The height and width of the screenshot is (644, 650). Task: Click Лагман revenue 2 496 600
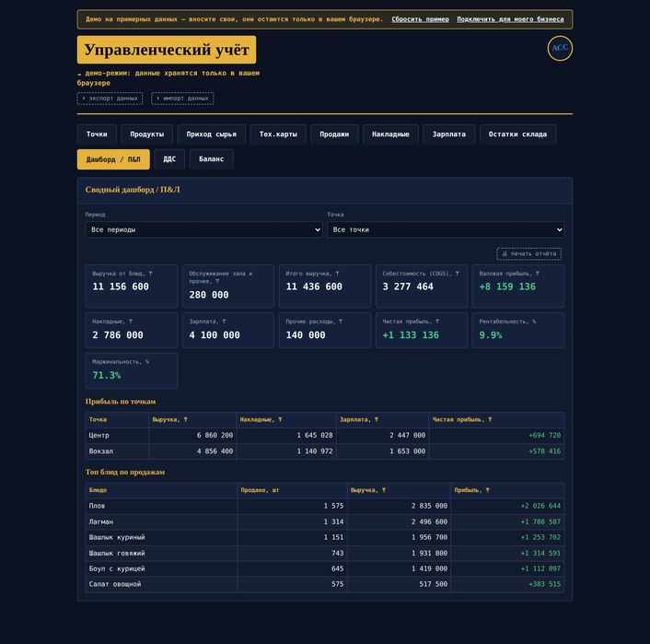429,521
